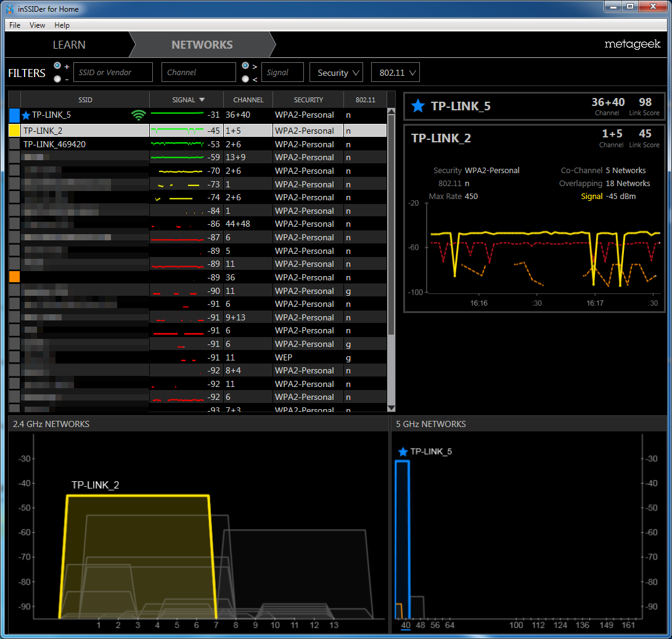Image resolution: width=672 pixels, height=639 pixels.
Task: Open the Help menu
Action: coord(62,25)
